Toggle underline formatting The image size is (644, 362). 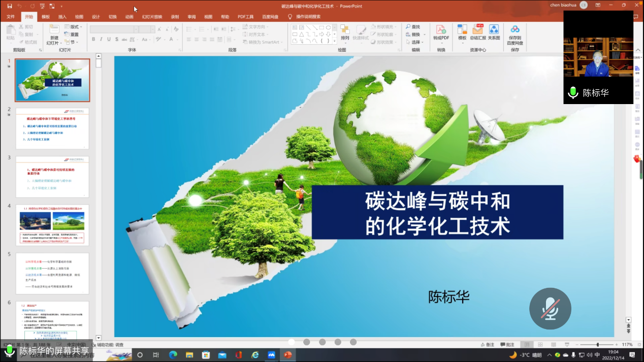tap(109, 39)
